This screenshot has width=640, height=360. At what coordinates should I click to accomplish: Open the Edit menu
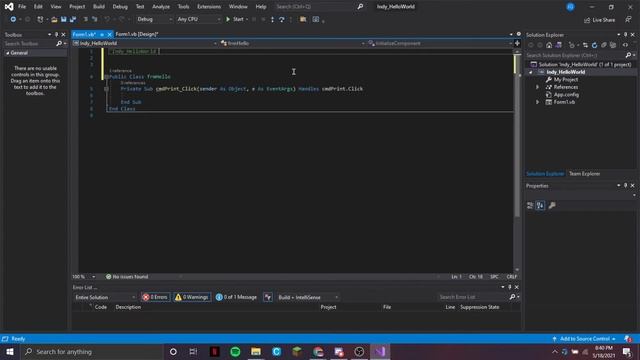coord(38,7)
